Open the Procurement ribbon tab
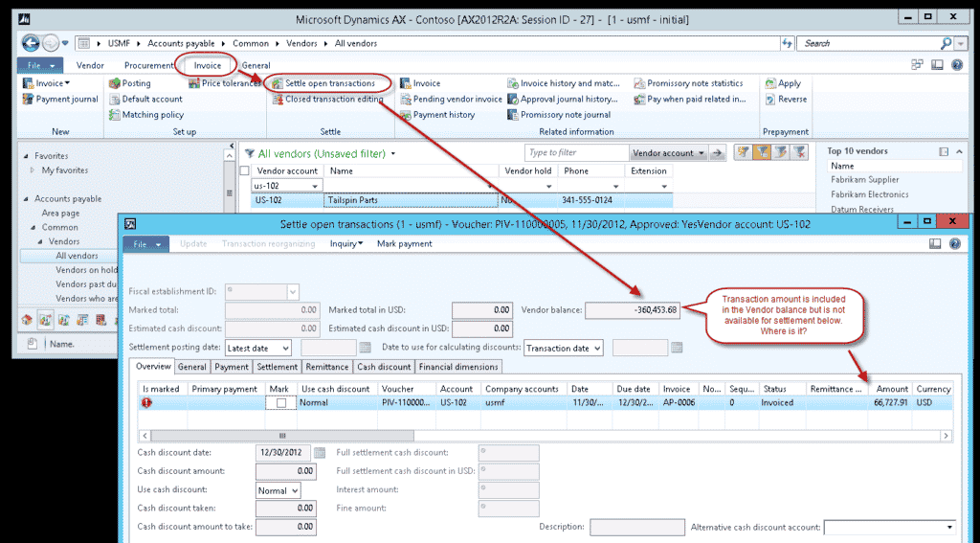This screenshot has height=543, width=980. (x=148, y=65)
